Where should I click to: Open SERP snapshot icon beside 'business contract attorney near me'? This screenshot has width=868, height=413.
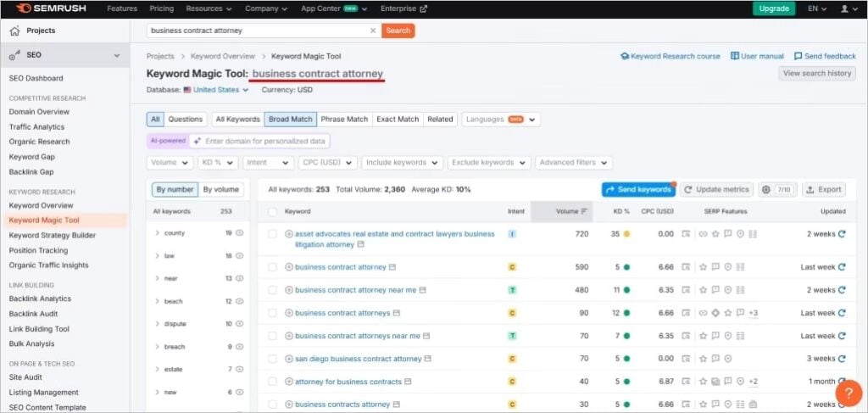(422, 289)
